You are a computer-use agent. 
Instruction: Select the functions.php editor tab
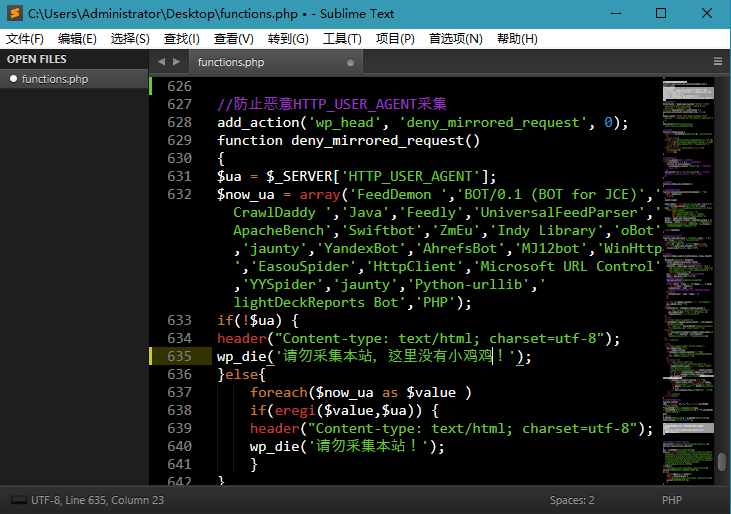[x=231, y=62]
